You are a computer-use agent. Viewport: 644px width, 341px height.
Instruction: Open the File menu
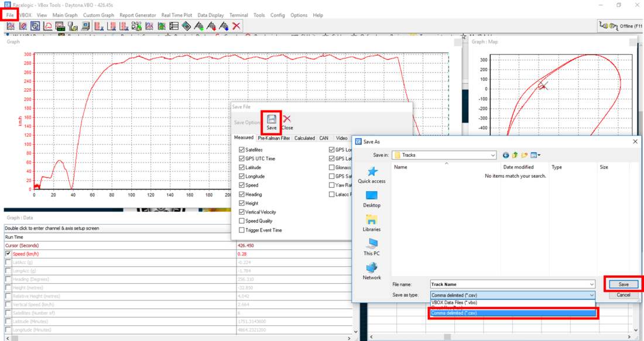coord(10,15)
